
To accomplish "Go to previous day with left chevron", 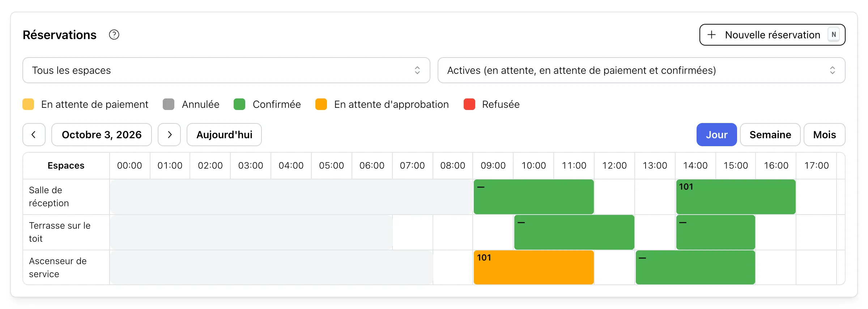I will [34, 135].
